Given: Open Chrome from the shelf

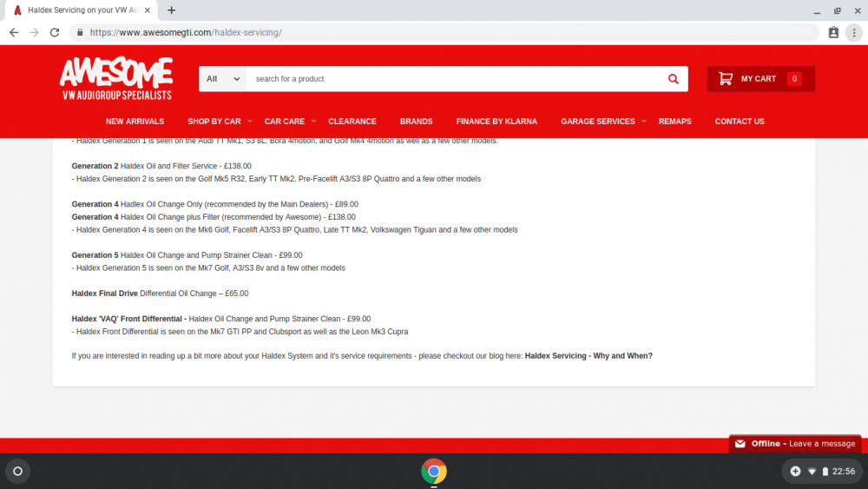Looking at the screenshot, I should coord(433,472).
